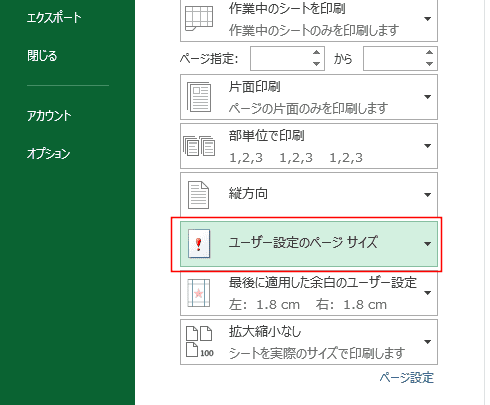
Task: Open the 部単位で印刷 dropdown arrow
Action: coord(428,146)
